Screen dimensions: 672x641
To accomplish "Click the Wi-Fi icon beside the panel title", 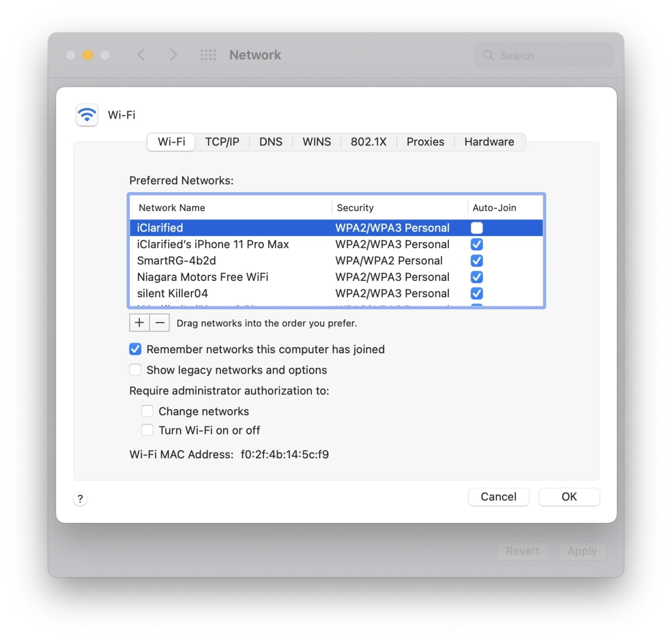I will click(x=87, y=115).
